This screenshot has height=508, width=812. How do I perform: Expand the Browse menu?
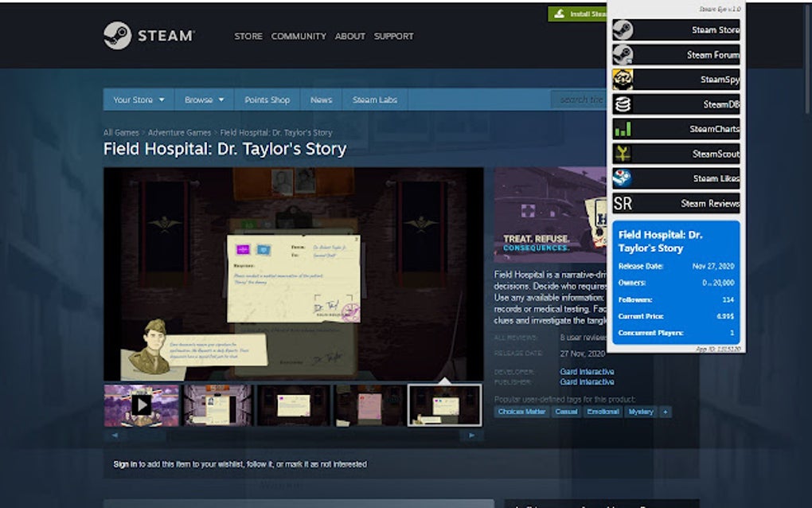click(x=204, y=100)
